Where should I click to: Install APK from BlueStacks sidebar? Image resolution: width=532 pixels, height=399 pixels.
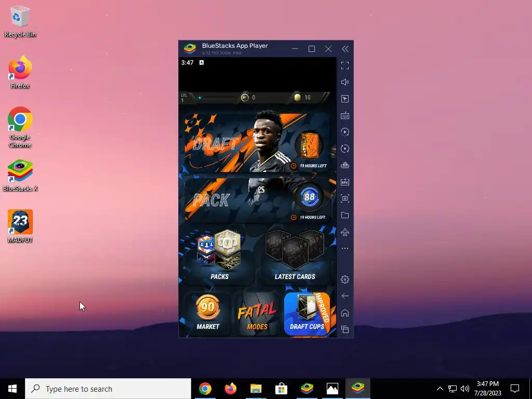tap(345, 182)
